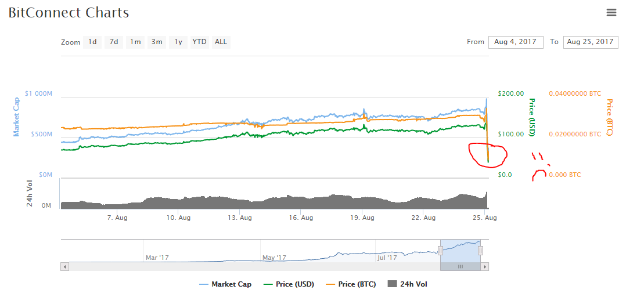The height and width of the screenshot is (293, 644).
Task: Toggle Market Cap series in legend
Action: coord(225,284)
